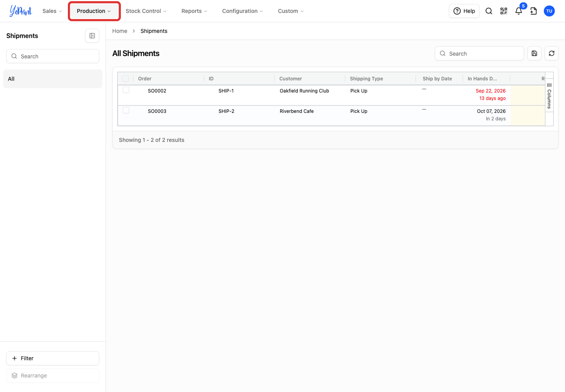
Task: Click the YoPrint logo
Action: (21, 11)
